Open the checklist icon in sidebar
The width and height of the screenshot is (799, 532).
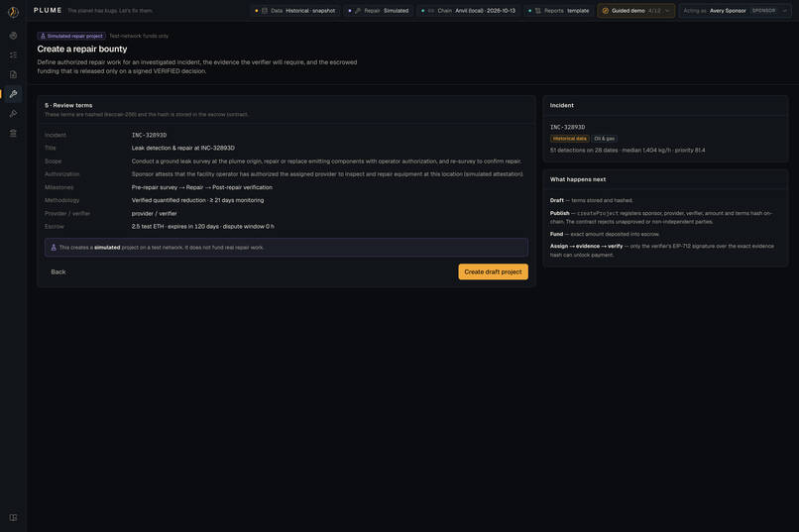click(x=13, y=54)
